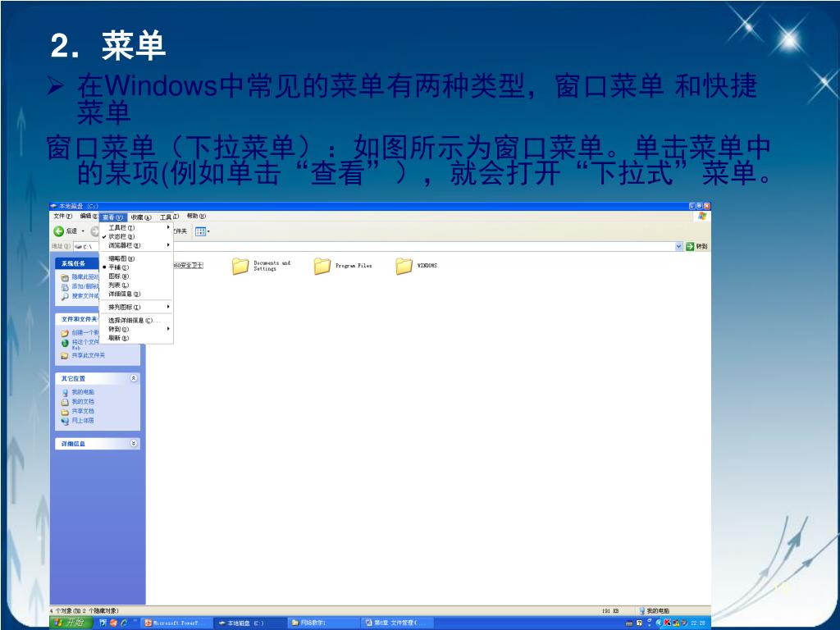Click the hide drive contents icon
The height and width of the screenshot is (630, 840).
click(x=65, y=277)
